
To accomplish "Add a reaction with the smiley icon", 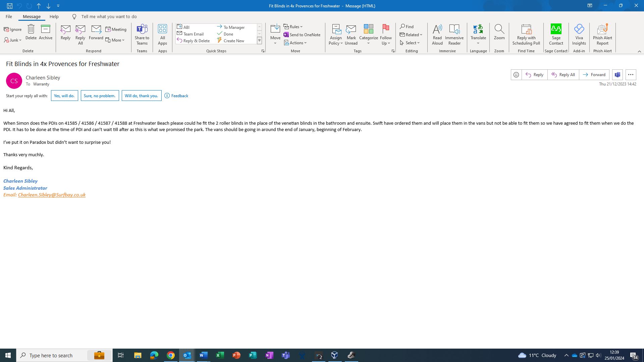I will coord(516,75).
